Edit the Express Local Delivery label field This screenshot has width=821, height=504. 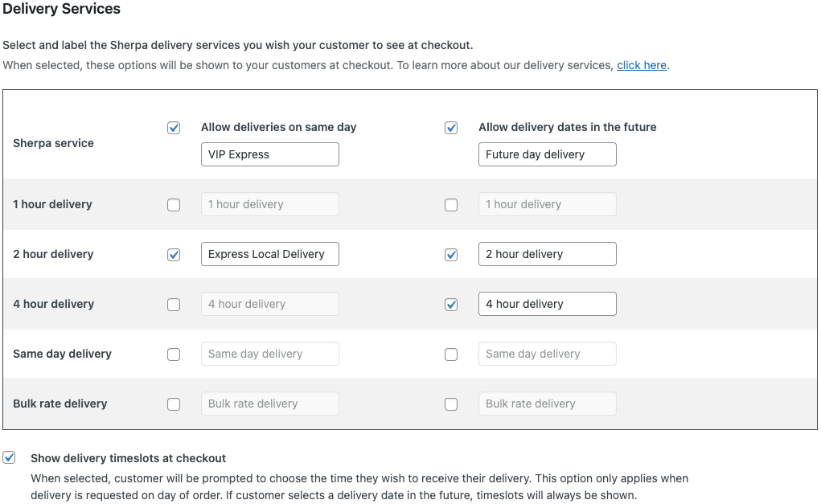tap(269, 254)
